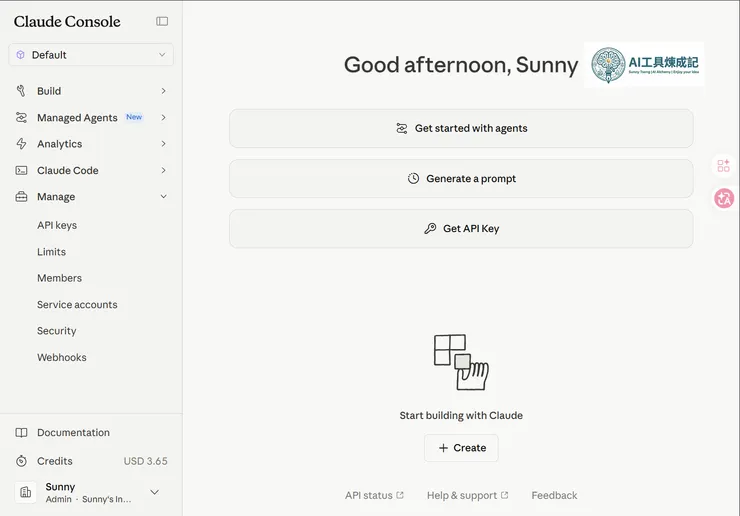Select Build in the sidebar
This screenshot has height=516, width=740.
coord(49,91)
